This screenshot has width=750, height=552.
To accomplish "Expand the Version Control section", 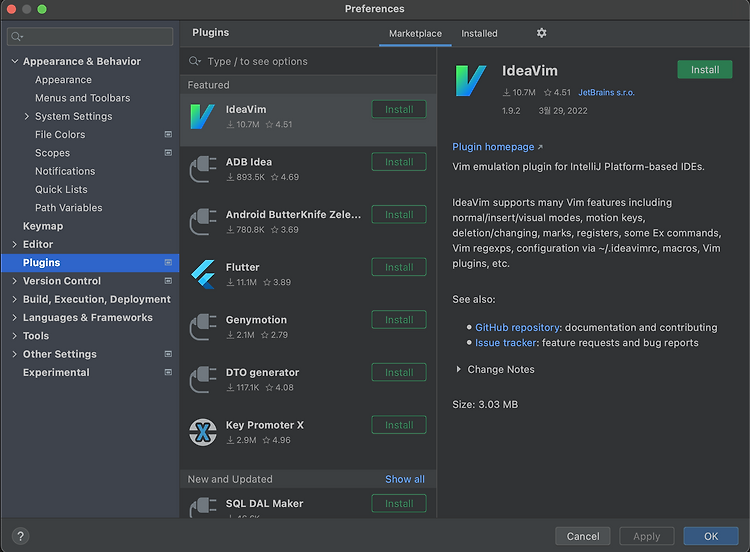I will [x=15, y=281].
